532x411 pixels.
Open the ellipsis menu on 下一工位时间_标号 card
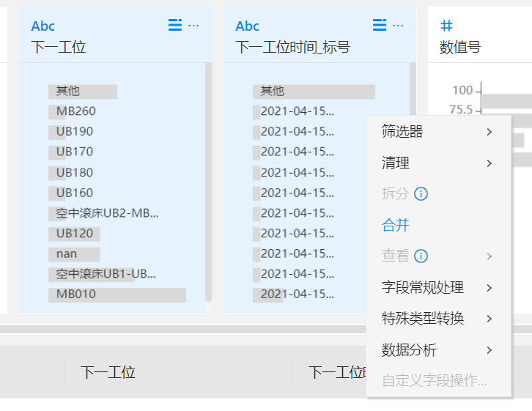398,26
